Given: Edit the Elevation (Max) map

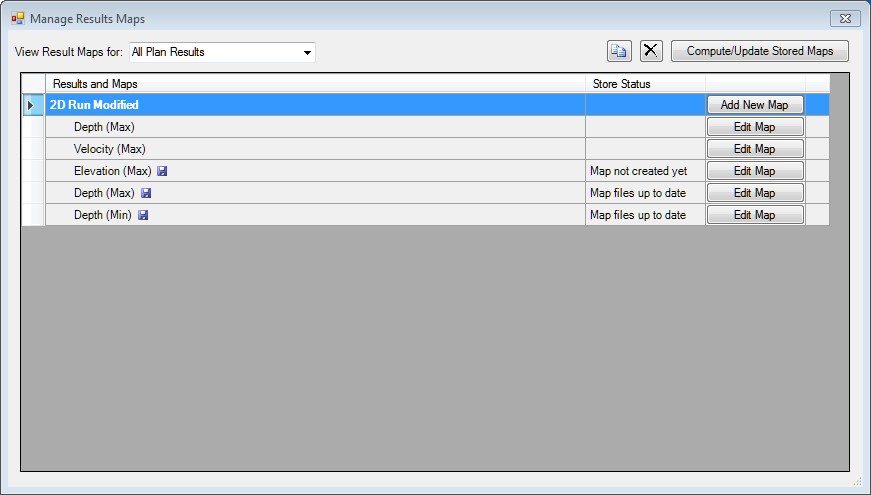Looking at the screenshot, I should point(755,171).
